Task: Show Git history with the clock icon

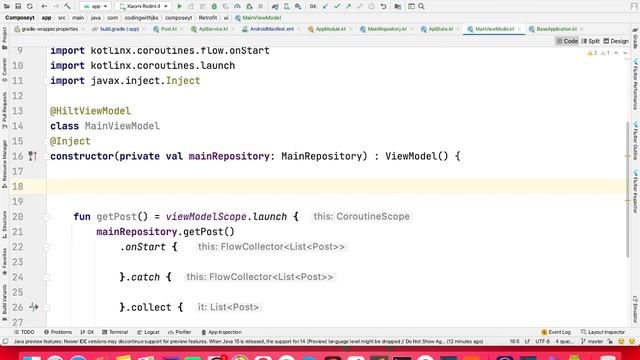Action: click(371, 7)
